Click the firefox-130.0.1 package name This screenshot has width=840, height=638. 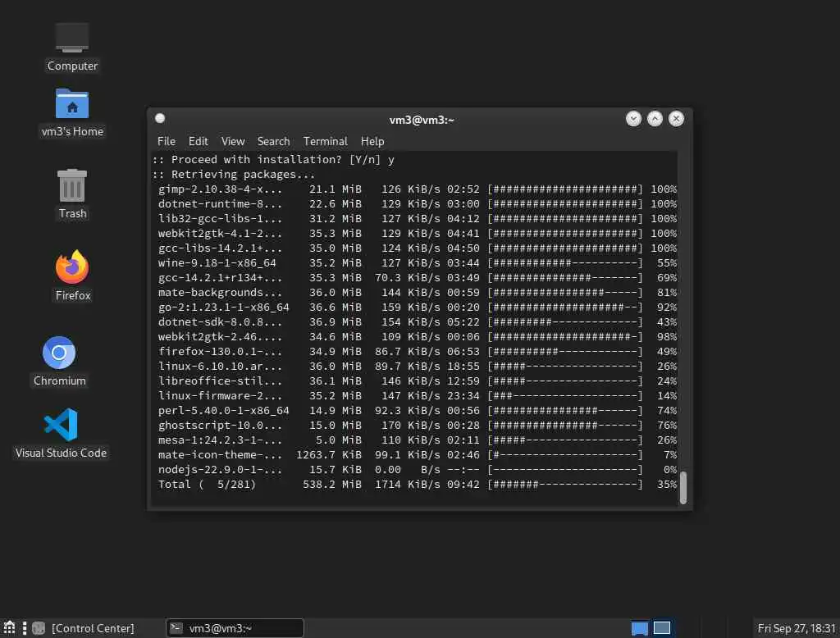coord(220,352)
